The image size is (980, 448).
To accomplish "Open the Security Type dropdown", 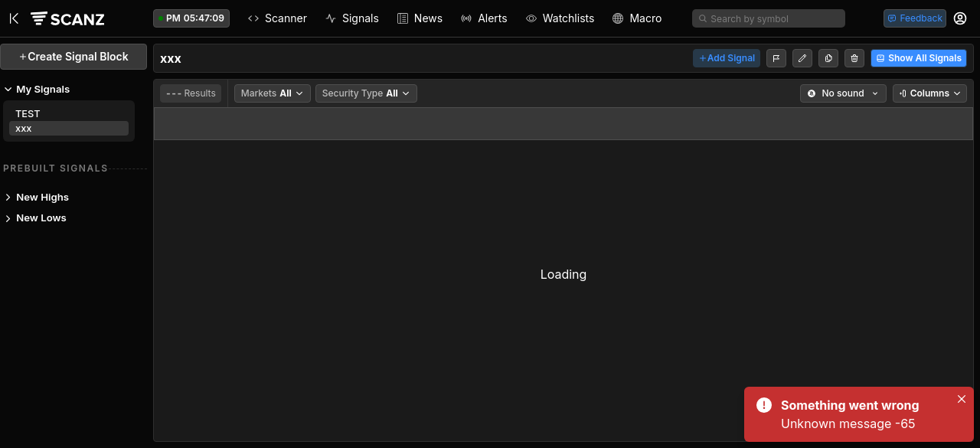I will coord(365,93).
